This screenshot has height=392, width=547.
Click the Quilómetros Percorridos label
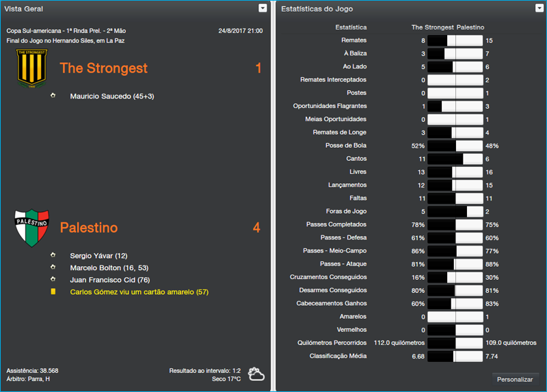(x=332, y=343)
